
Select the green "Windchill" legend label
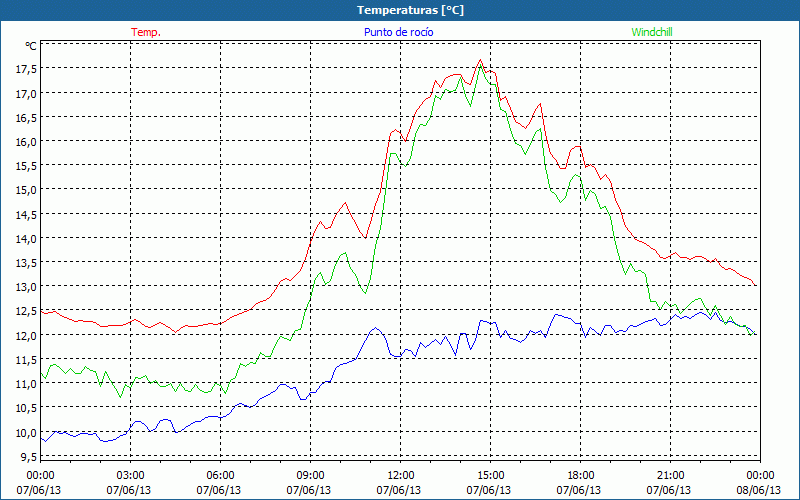pos(652,32)
